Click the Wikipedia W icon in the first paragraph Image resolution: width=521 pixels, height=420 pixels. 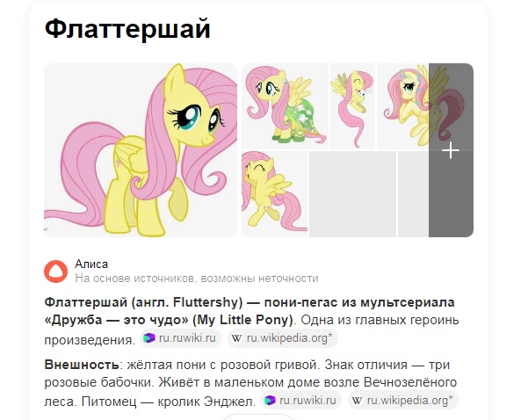pyautogui.click(x=236, y=338)
